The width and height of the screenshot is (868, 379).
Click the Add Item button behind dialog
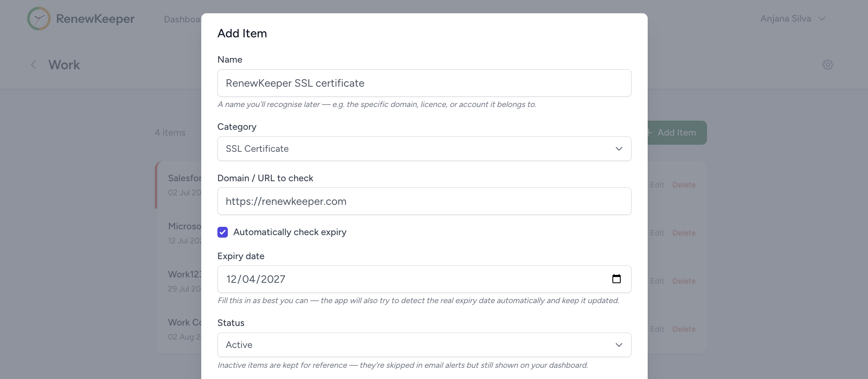(677, 133)
